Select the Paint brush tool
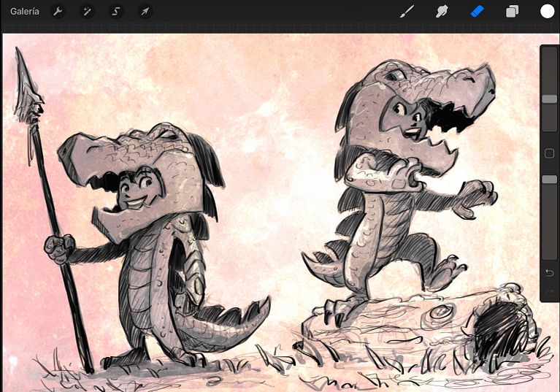This screenshot has height=392, width=560. 407,12
